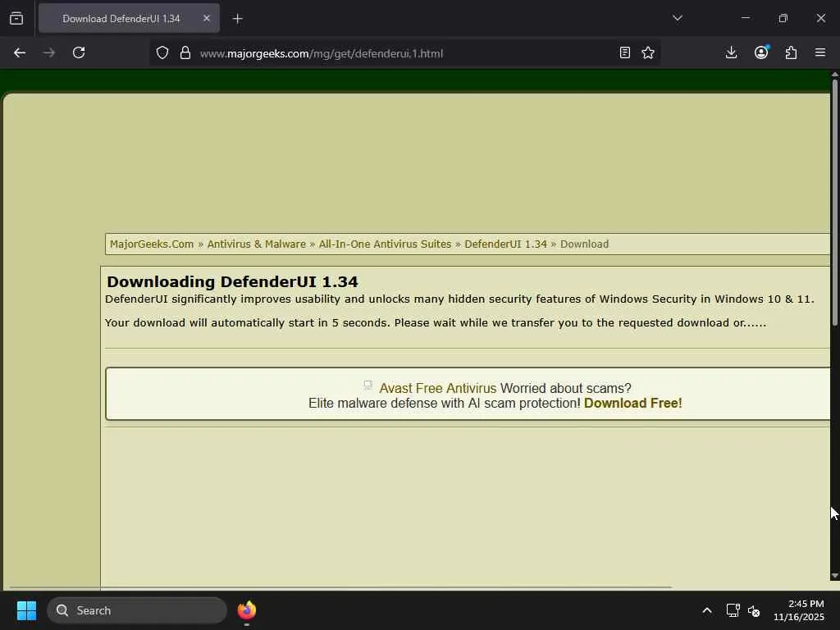
Task: Click the Download breadcrumb text
Action: (x=584, y=244)
